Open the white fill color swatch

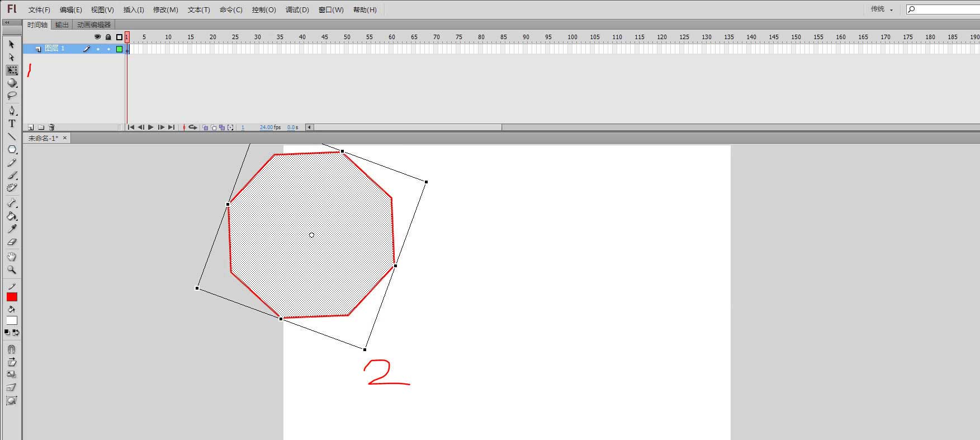coord(12,320)
